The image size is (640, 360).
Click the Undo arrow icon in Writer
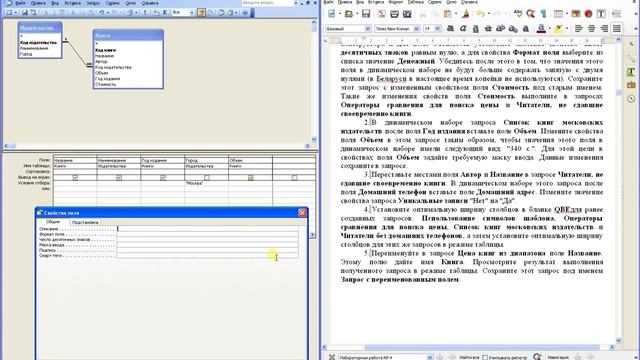coord(480,13)
